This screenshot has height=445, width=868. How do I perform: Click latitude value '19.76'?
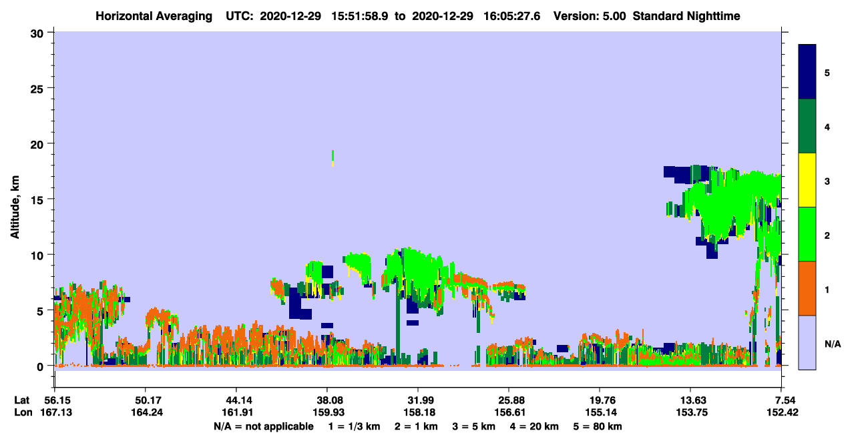tap(600, 400)
